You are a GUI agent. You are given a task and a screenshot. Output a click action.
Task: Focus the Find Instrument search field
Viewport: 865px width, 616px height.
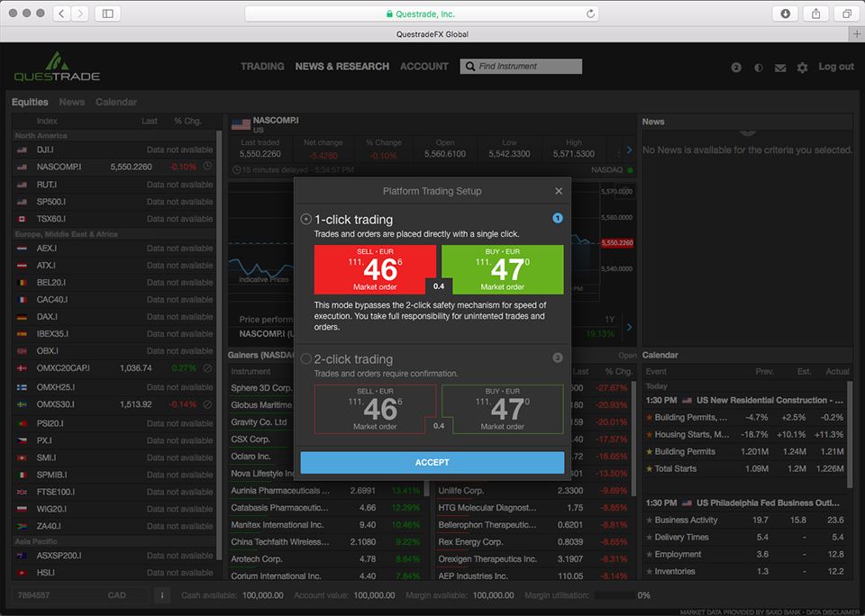521,66
